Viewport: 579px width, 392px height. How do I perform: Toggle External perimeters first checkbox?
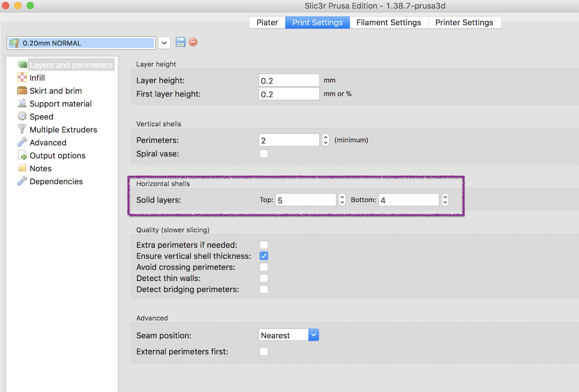(264, 352)
